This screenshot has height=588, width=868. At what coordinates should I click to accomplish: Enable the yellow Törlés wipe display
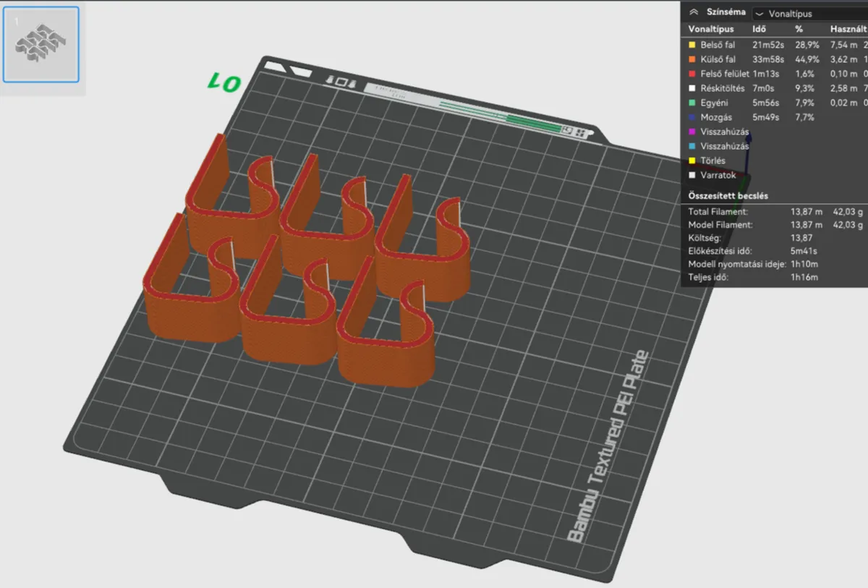tap(775, 161)
